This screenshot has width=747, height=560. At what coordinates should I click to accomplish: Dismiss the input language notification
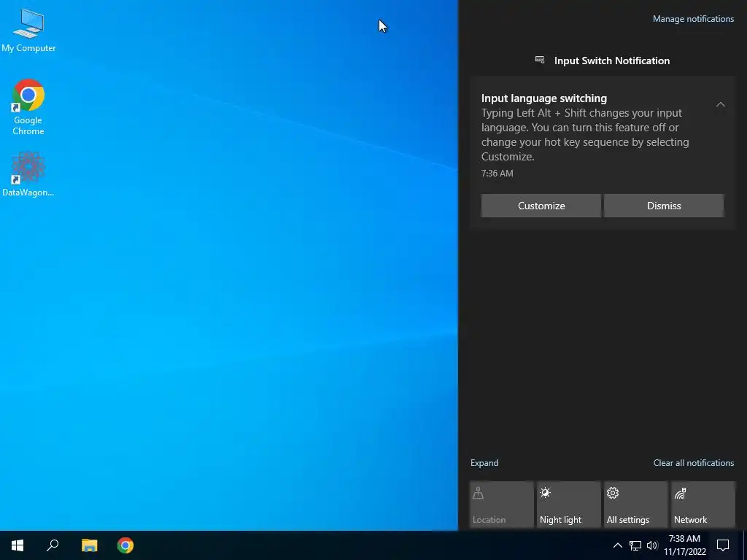(664, 206)
